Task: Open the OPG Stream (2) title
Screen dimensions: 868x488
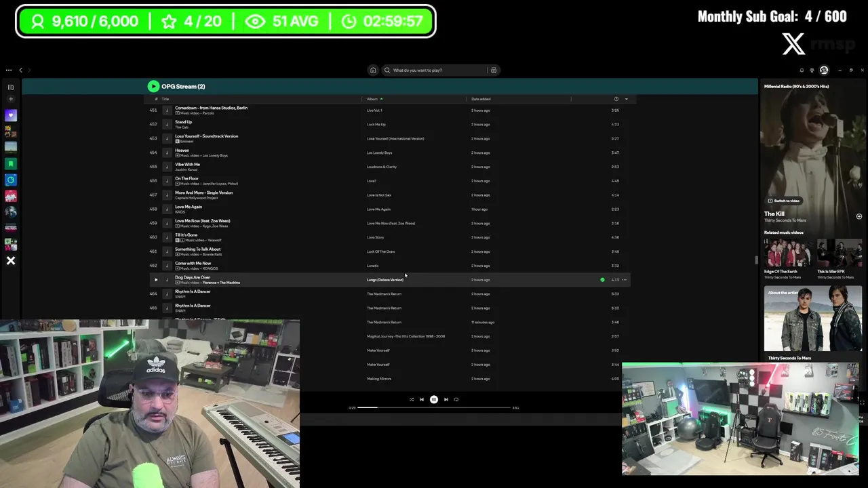Action: tap(183, 86)
